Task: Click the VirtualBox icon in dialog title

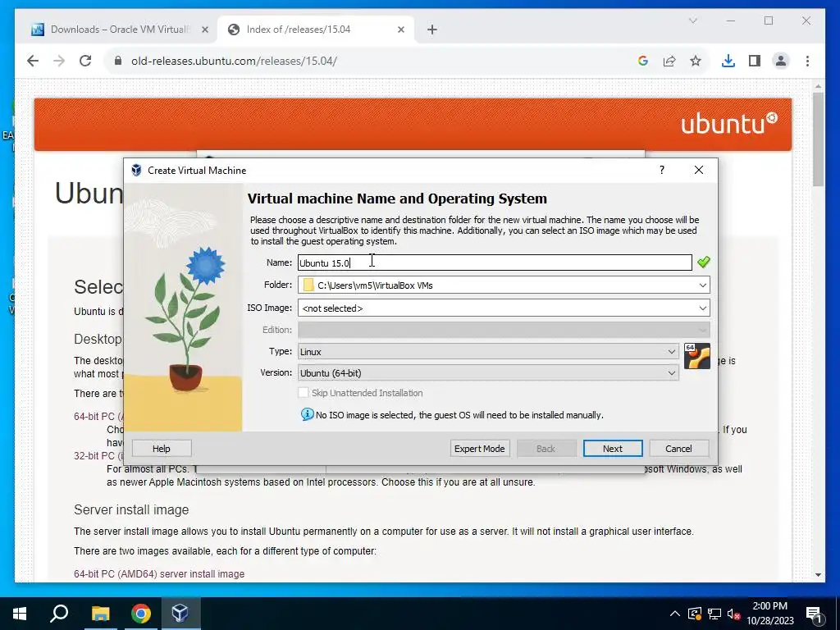Action: [137, 171]
